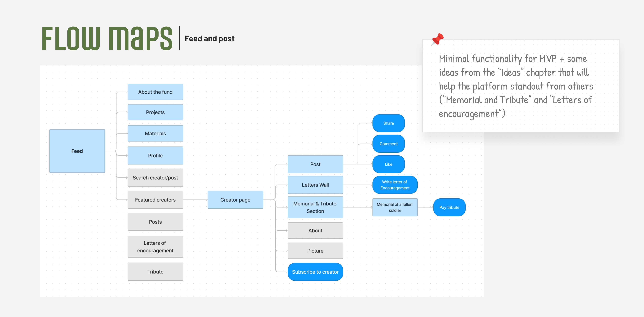
Task: Click Memorial of a fallen soldier
Action: coord(395,207)
